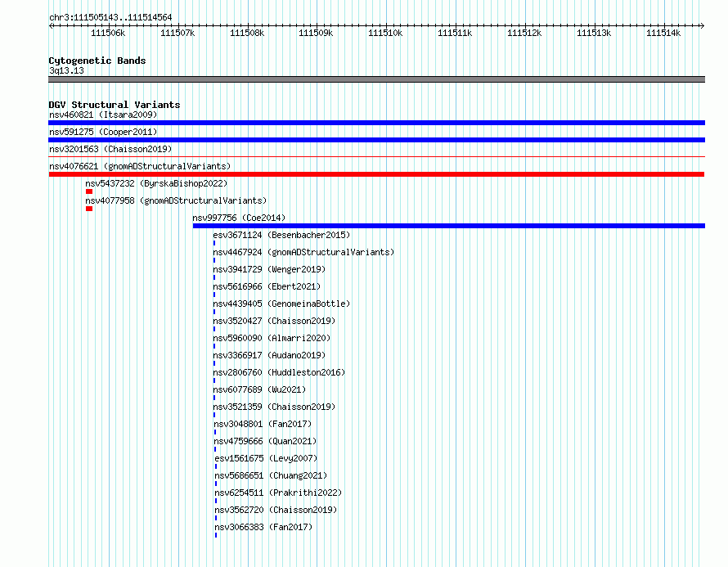Open nsv5960090 (Almarri2020) variant
This screenshot has height=567, width=728.
click(x=272, y=338)
